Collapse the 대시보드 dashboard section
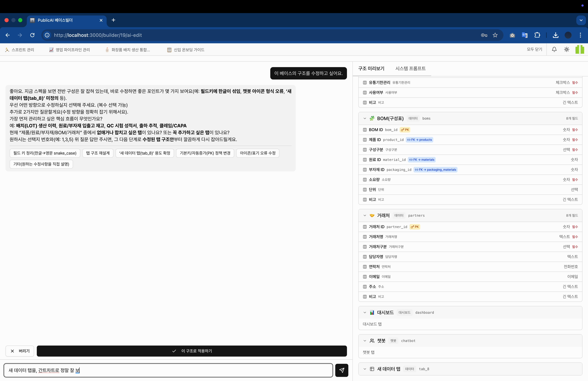This screenshot has height=381, width=588. 365,313
